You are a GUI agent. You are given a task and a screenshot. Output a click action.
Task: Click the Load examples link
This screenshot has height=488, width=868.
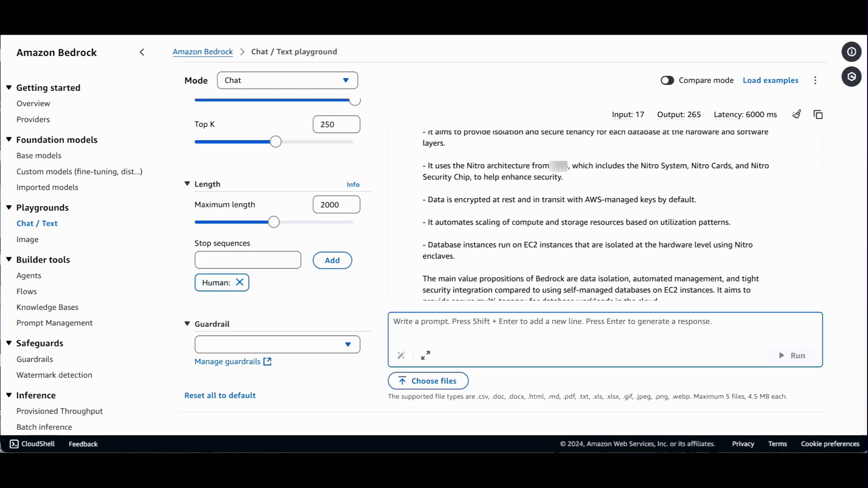770,80
